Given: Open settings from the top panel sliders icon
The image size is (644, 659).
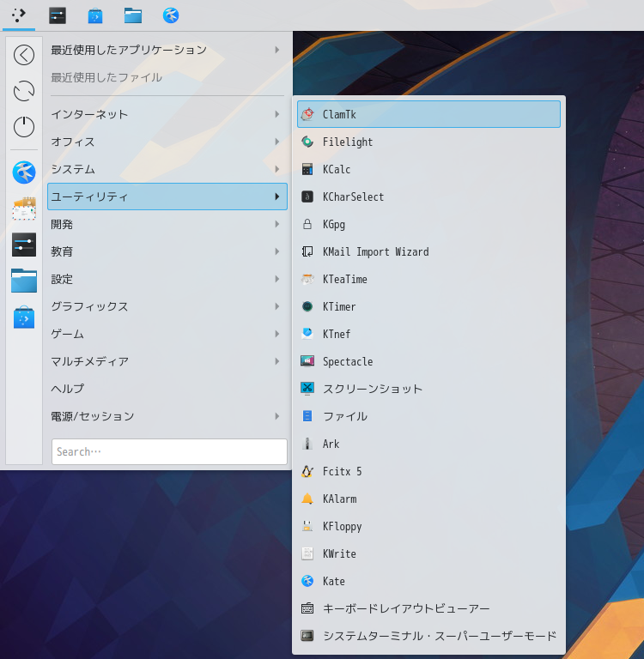Looking at the screenshot, I should click(58, 15).
